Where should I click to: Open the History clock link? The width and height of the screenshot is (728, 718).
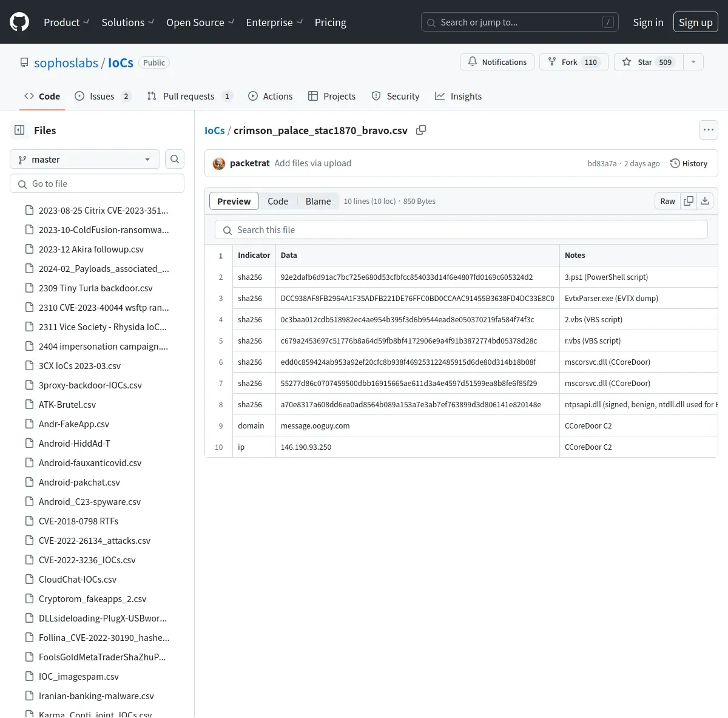pos(689,163)
